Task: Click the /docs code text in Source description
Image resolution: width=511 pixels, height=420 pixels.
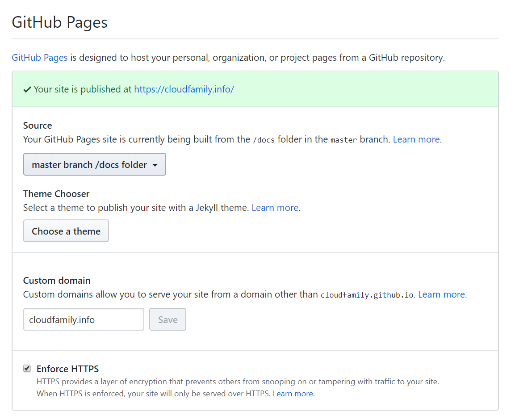Action: pos(264,140)
